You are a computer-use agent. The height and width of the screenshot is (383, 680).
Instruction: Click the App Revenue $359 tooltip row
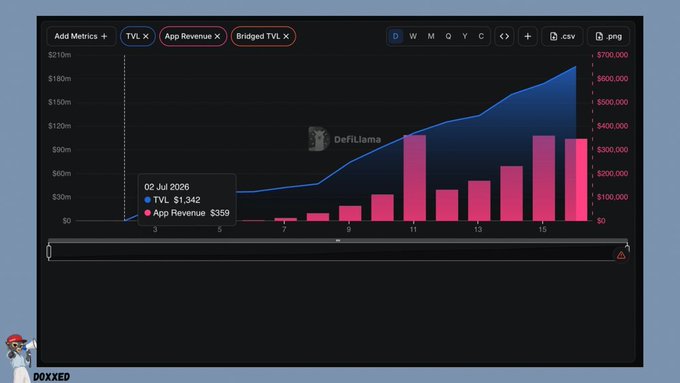point(187,213)
